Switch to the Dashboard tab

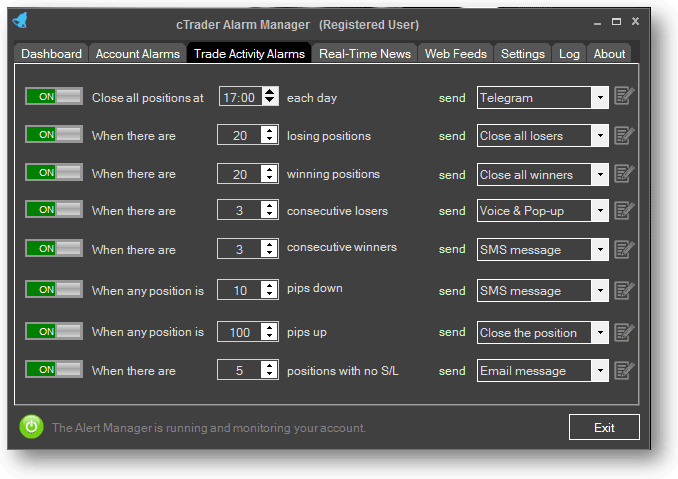click(51, 54)
